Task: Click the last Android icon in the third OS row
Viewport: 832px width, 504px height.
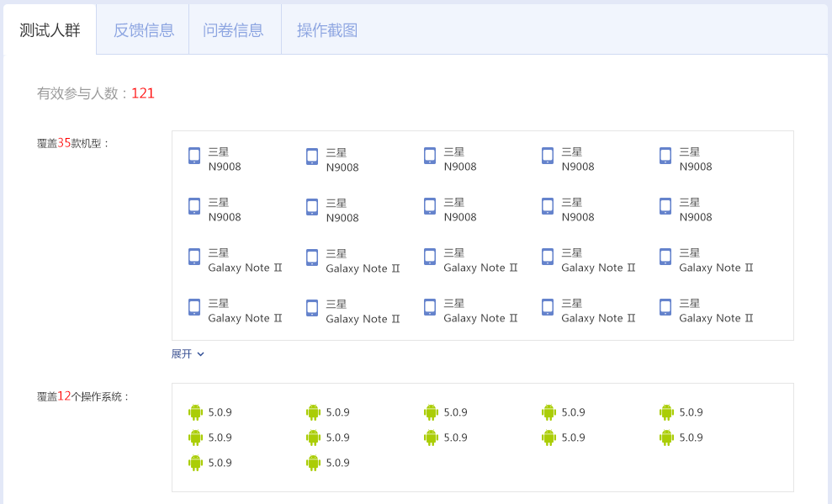Action: tap(313, 463)
